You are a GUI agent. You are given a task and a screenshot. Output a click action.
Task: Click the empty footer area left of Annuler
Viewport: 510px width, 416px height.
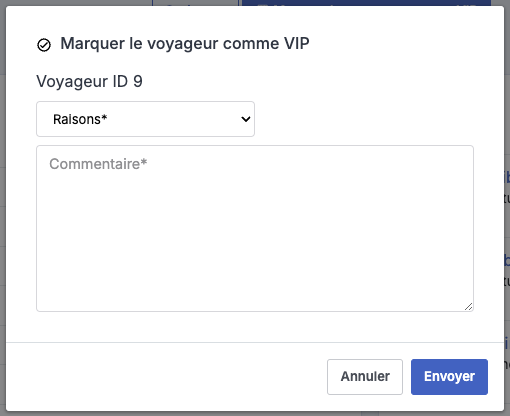pyautogui.click(x=167, y=377)
